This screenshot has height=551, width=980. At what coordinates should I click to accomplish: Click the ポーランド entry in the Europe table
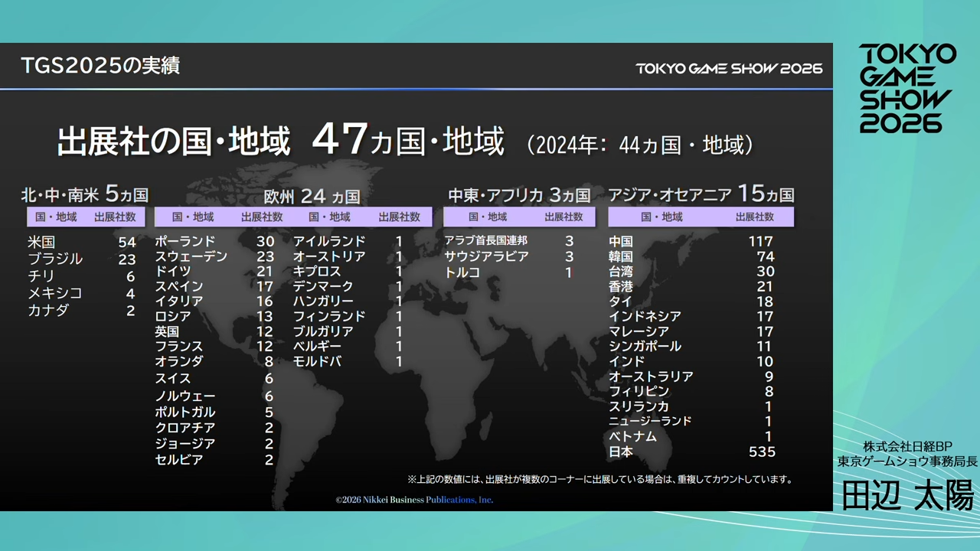point(214,240)
